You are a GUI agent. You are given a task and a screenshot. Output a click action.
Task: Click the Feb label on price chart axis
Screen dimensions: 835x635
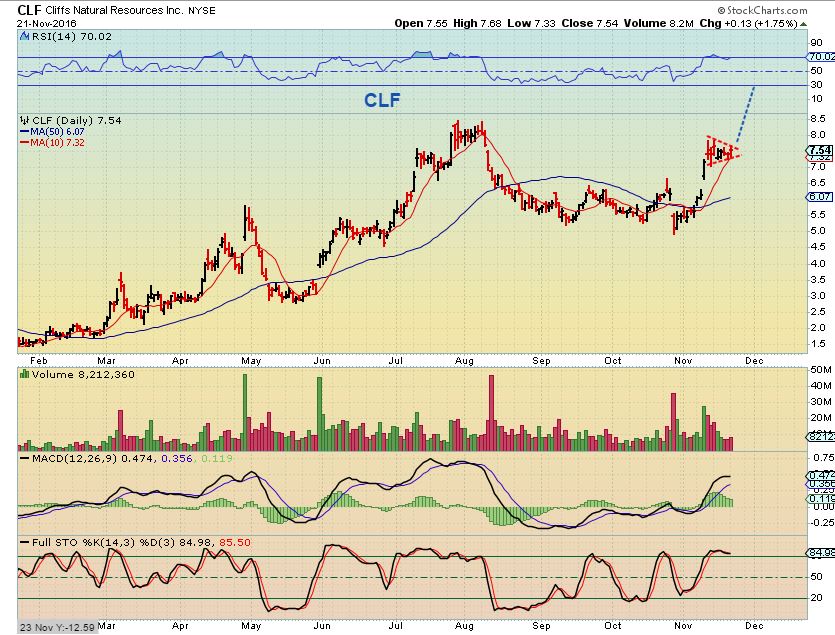point(38,361)
